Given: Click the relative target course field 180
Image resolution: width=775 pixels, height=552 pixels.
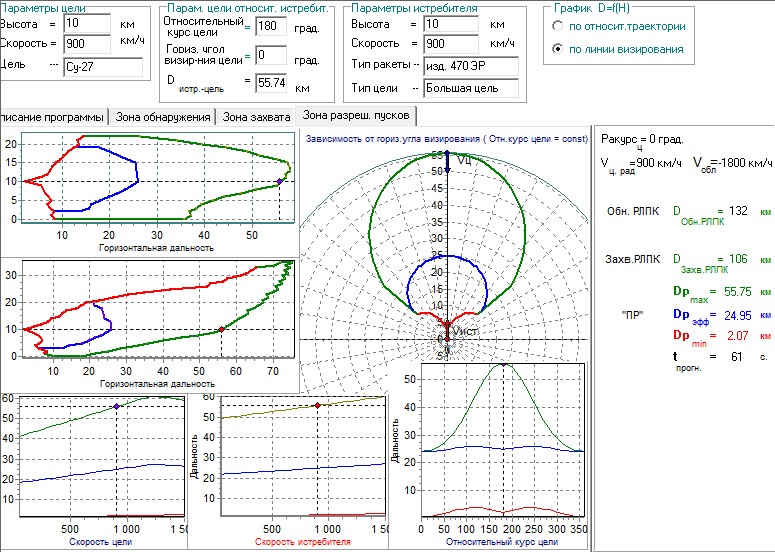Looking at the screenshot, I should pos(271,26).
